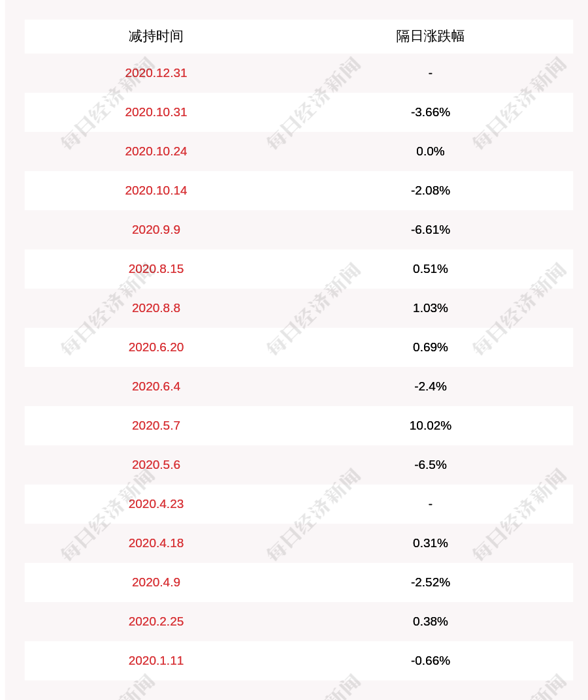Open the 2020.12.31 date link

coord(155,73)
